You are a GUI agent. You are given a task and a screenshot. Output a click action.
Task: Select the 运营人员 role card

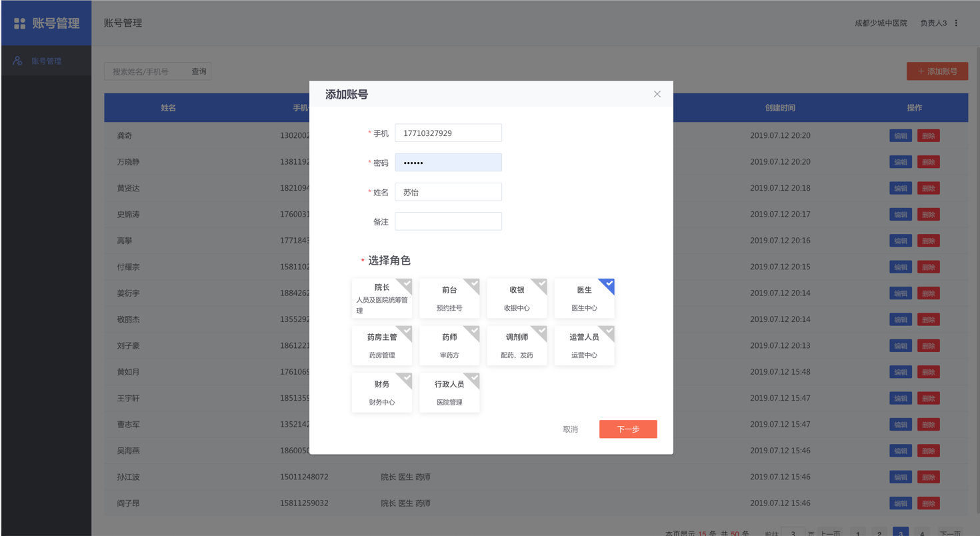pyautogui.click(x=584, y=345)
